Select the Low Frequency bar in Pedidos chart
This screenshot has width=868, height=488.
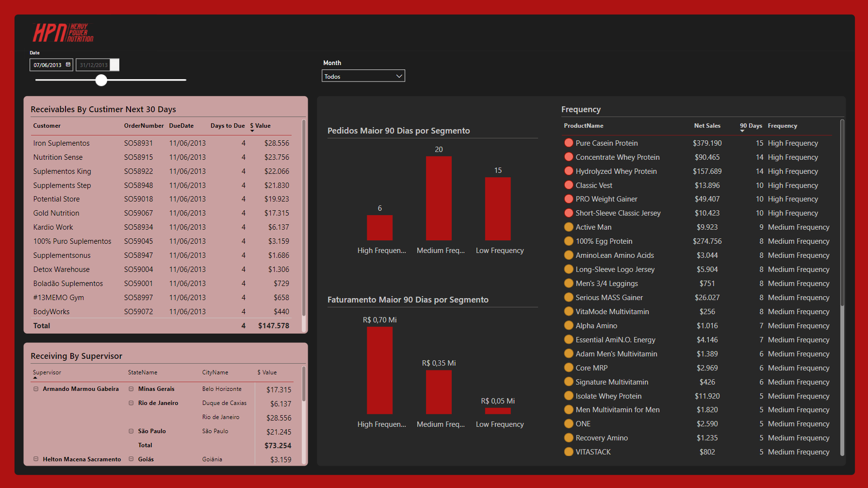pos(498,209)
